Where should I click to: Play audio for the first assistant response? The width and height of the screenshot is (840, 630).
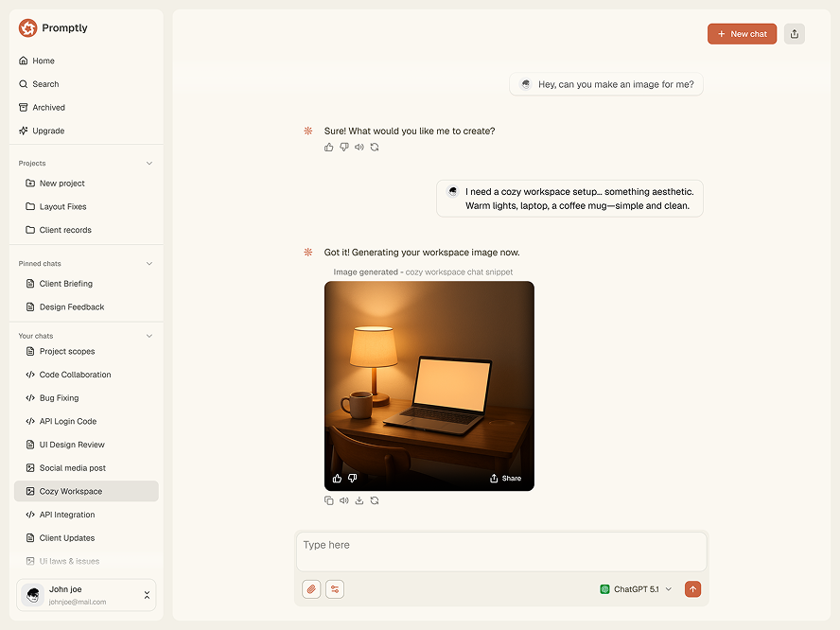359,148
